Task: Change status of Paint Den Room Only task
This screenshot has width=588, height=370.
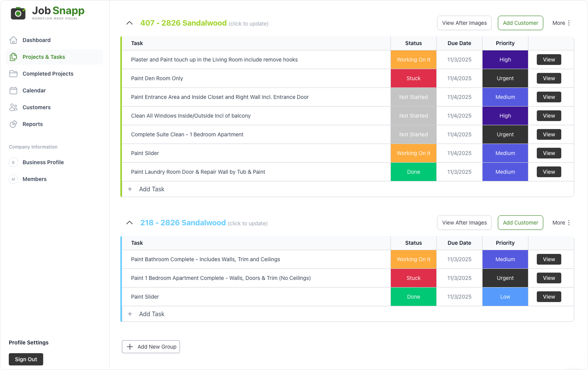Action: pyautogui.click(x=413, y=78)
